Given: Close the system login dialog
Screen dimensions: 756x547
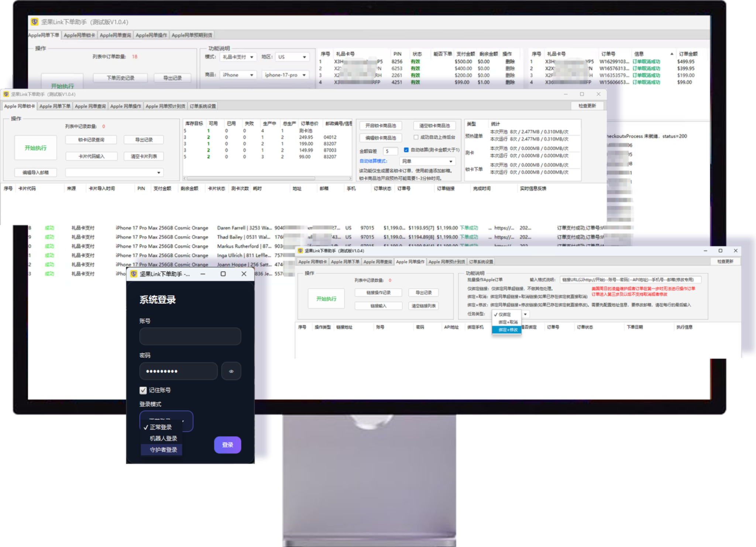Looking at the screenshot, I should pyautogui.click(x=244, y=274).
